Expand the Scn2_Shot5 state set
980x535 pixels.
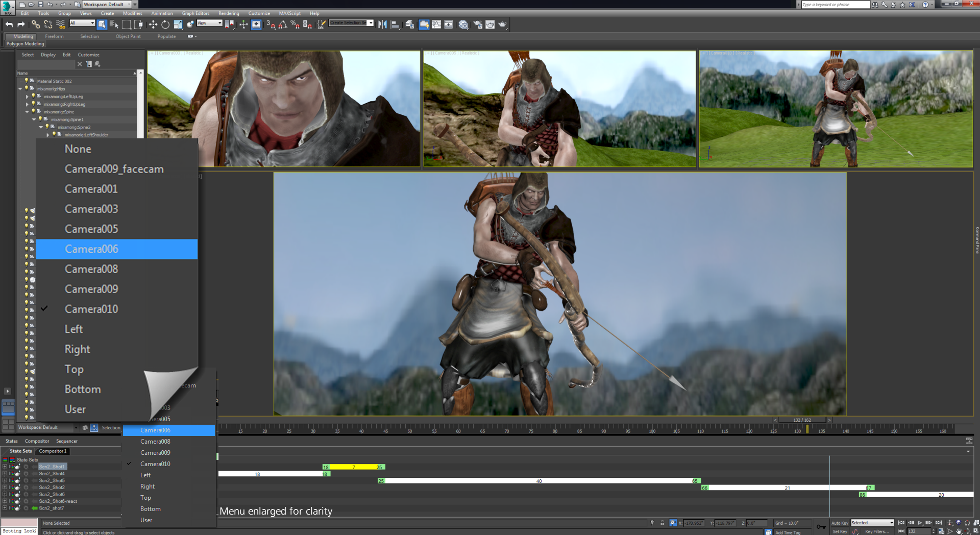click(5, 480)
